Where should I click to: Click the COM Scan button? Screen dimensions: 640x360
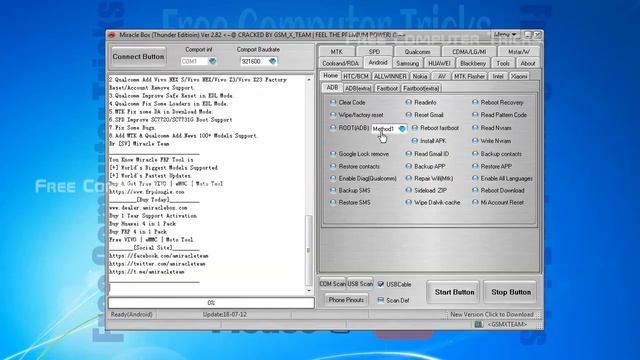(x=332, y=284)
